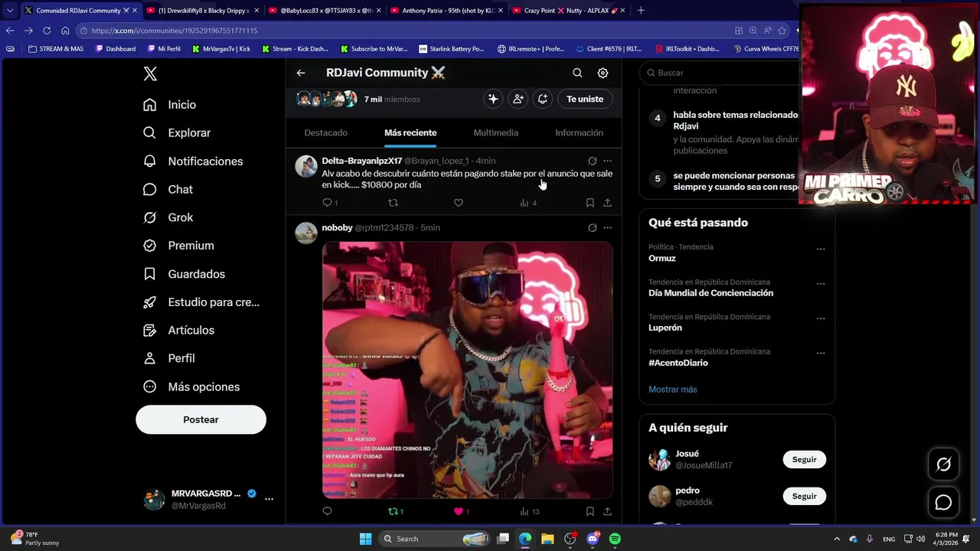Search within RDJavi Community
The width and height of the screenshot is (980, 551).
point(577,73)
